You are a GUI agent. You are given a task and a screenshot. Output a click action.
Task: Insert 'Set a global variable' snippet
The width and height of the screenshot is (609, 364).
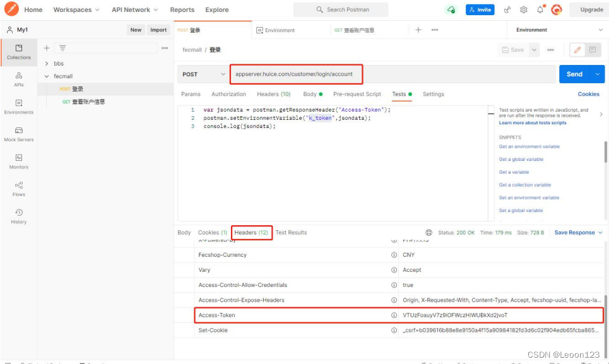coord(521,210)
